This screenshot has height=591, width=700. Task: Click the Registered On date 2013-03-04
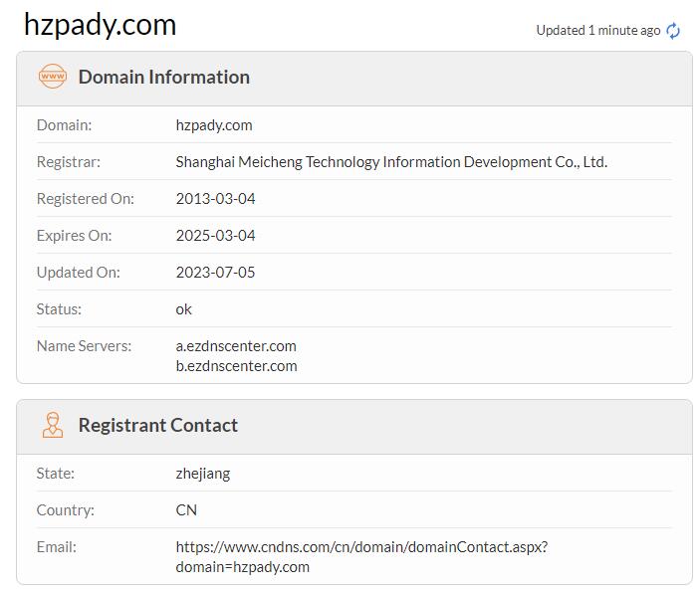[215, 199]
